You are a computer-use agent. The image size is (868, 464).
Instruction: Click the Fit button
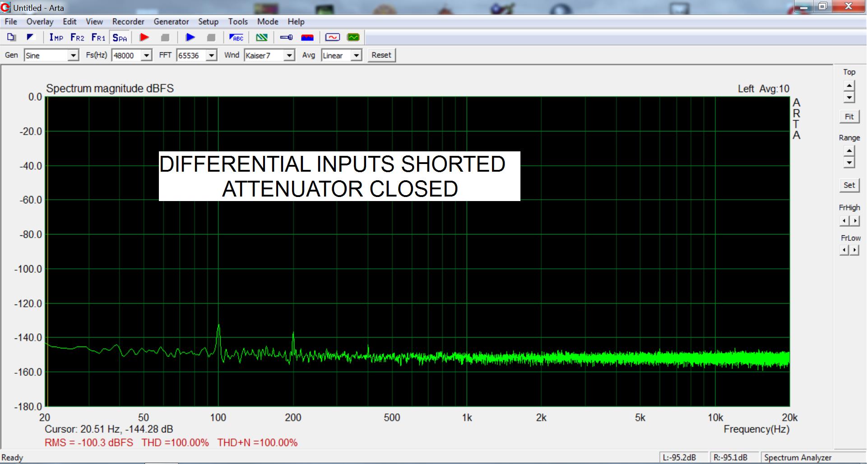(849, 117)
